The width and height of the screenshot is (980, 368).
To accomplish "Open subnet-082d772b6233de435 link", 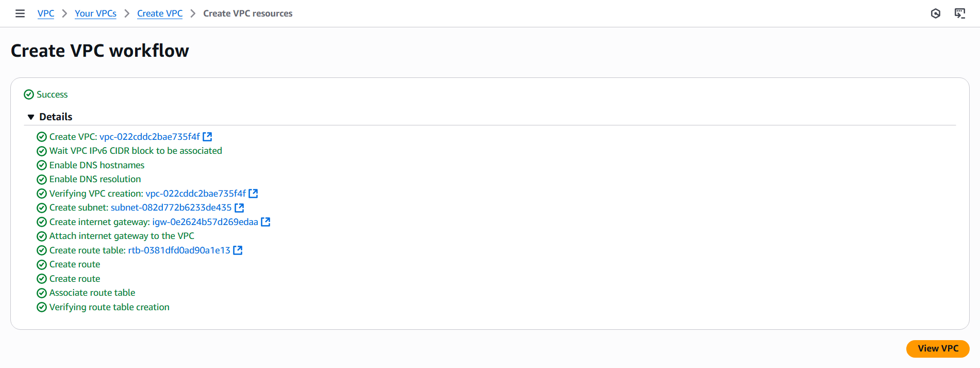I will pyautogui.click(x=171, y=207).
